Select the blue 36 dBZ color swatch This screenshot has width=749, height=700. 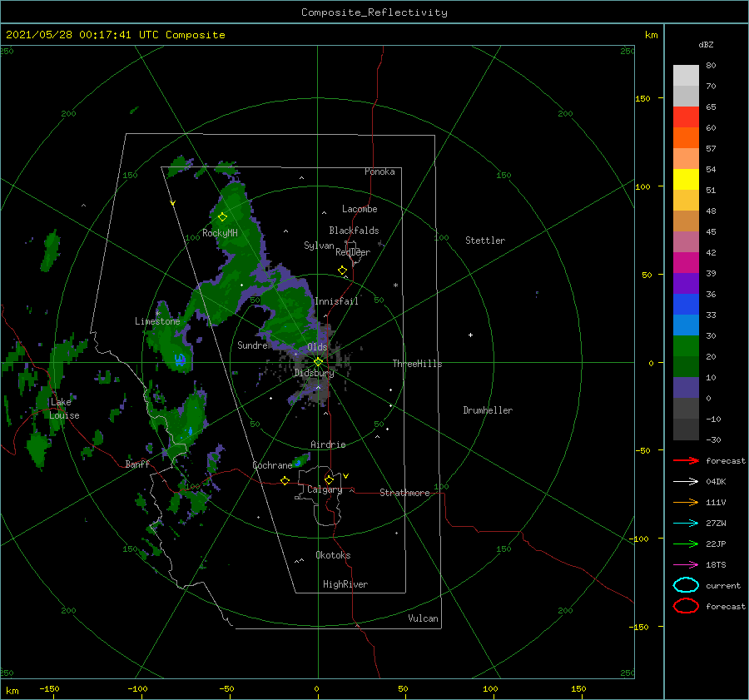point(686,304)
